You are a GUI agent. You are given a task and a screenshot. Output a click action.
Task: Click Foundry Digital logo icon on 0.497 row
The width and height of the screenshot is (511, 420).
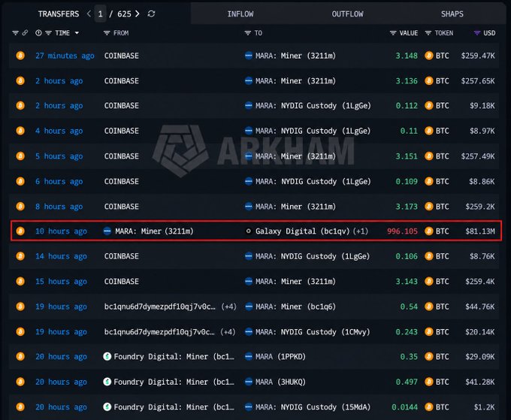point(107,382)
